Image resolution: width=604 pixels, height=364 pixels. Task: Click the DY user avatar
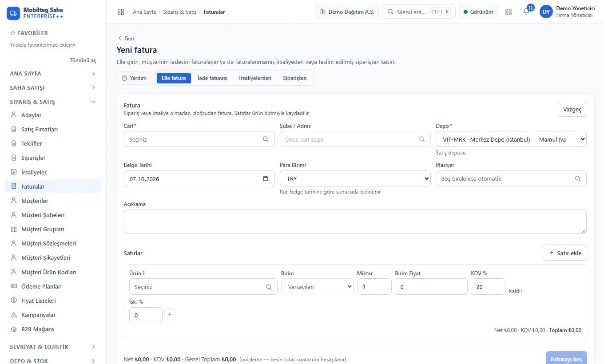[546, 12]
